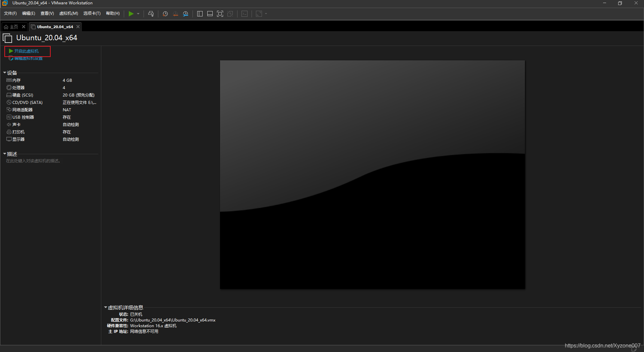The height and width of the screenshot is (352, 644).
Task: Click Send Ctrl+Alt+Del toolbar icon
Action: pos(151,14)
